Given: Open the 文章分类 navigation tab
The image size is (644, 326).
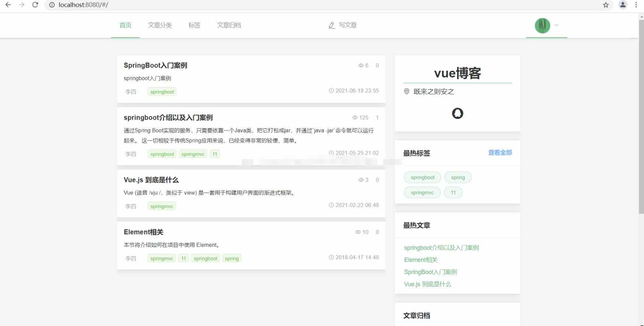Looking at the screenshot, I should (160, 25).
